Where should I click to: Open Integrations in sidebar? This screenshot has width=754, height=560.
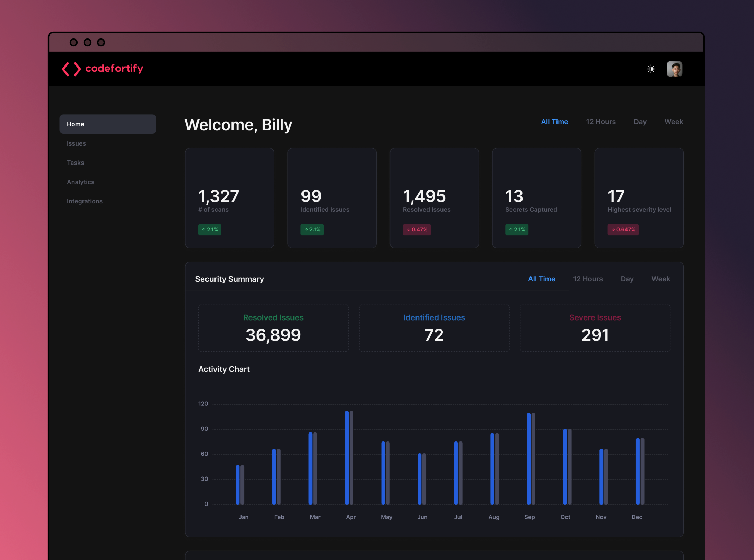pos(85,201)
